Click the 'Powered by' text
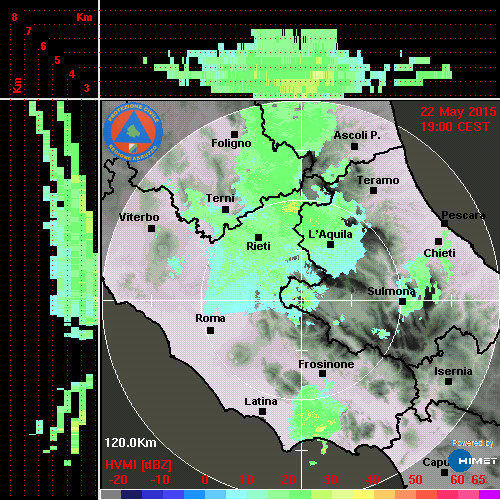500x500 pixels. tap(473, 443)
